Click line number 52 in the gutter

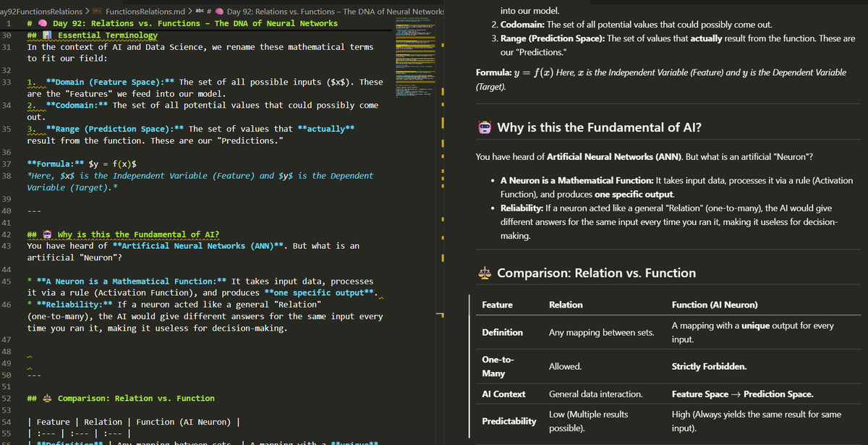(x=7, y=398)
